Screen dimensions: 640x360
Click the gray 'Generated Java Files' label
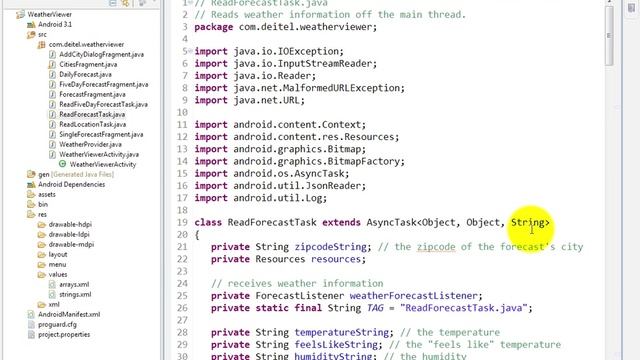(82, 174)
